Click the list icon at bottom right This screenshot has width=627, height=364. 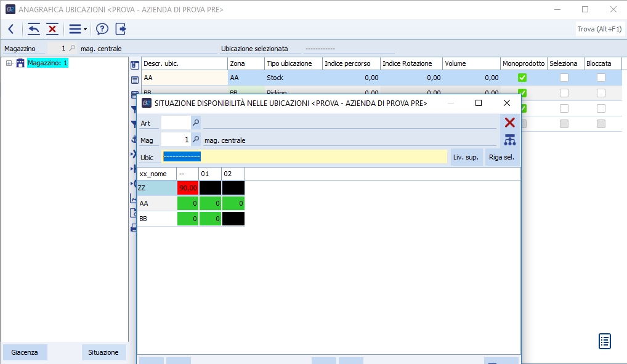click(x=604, y=341)
